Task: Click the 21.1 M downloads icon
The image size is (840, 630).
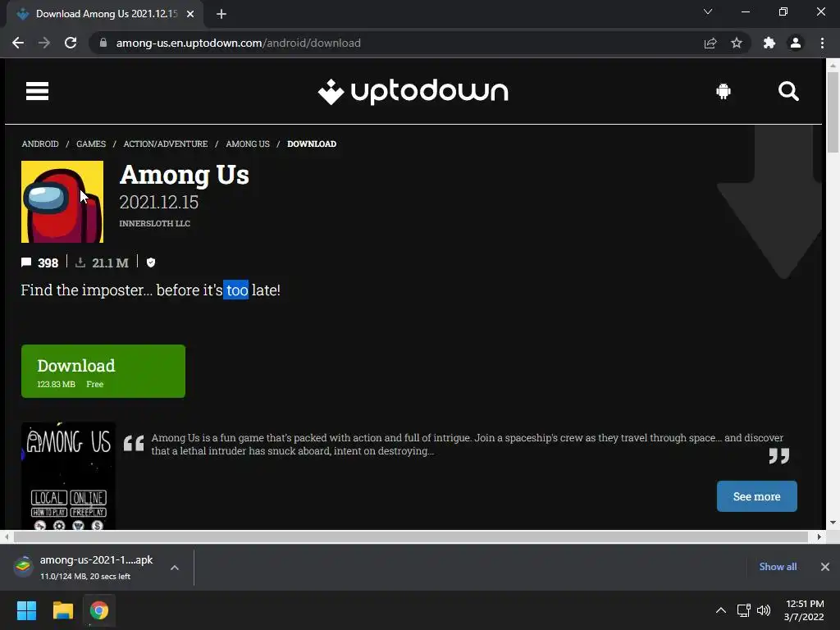Action: coord(80,262)
